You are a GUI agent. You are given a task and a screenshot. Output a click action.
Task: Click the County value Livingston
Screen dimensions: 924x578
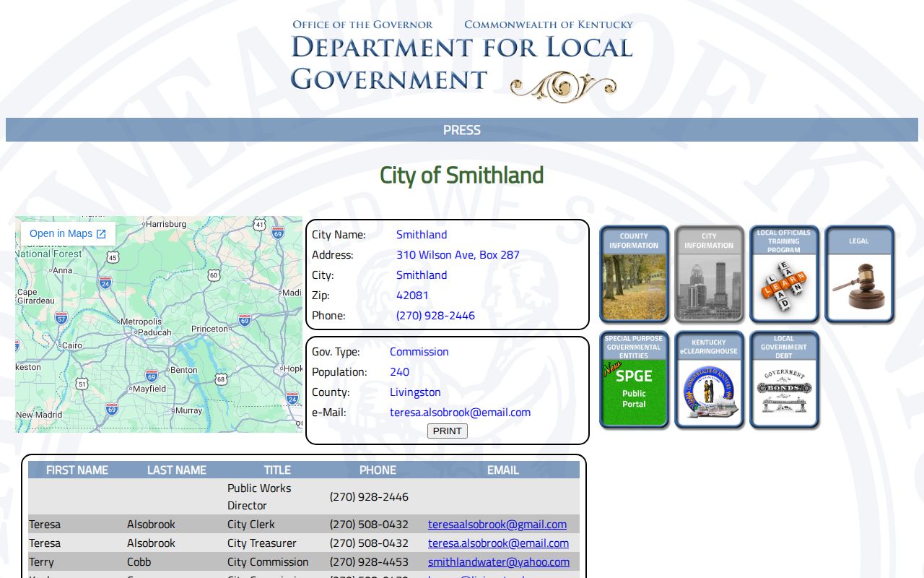click(x=415, y=392)
